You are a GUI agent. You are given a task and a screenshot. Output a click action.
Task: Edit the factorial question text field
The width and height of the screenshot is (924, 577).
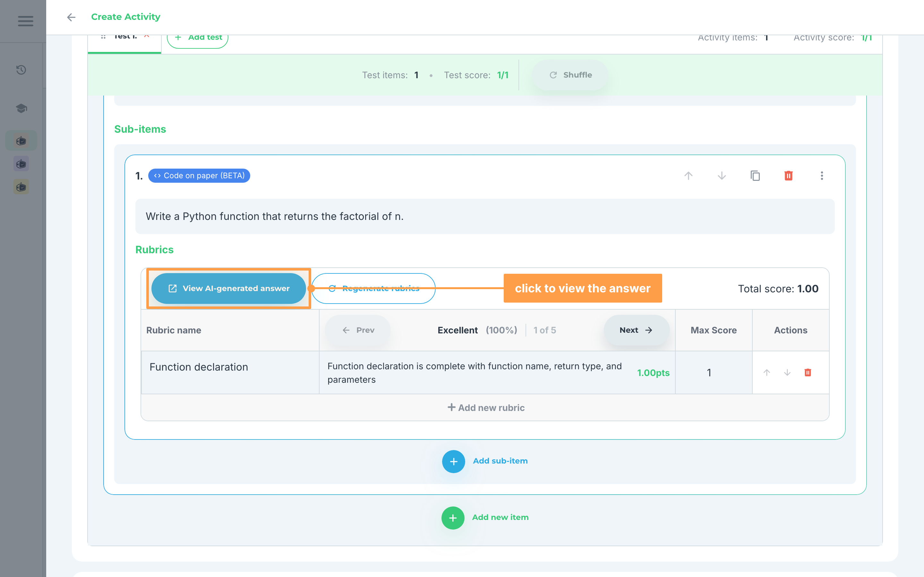[485, 216]
